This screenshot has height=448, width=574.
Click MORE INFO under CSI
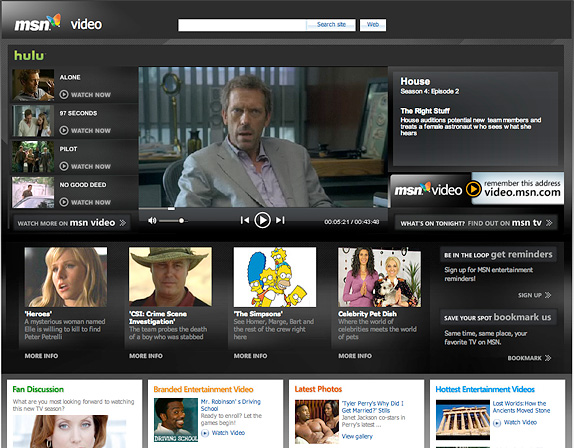point(146,356)
